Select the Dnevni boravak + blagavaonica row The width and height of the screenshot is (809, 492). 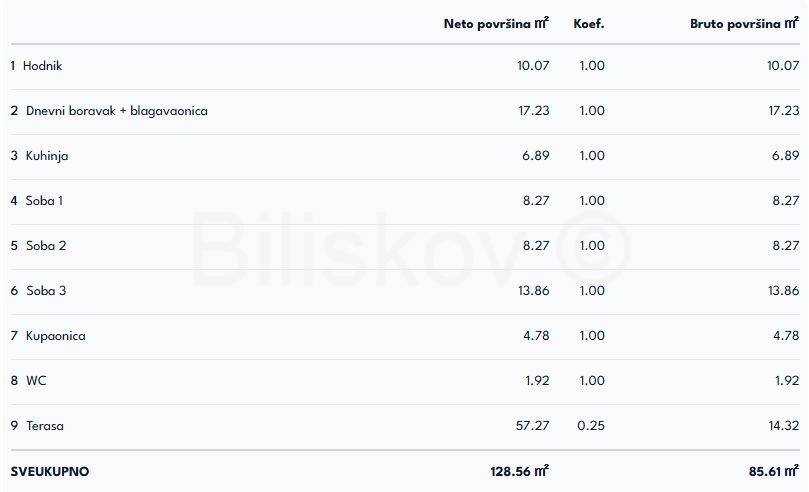click(116, 111)
